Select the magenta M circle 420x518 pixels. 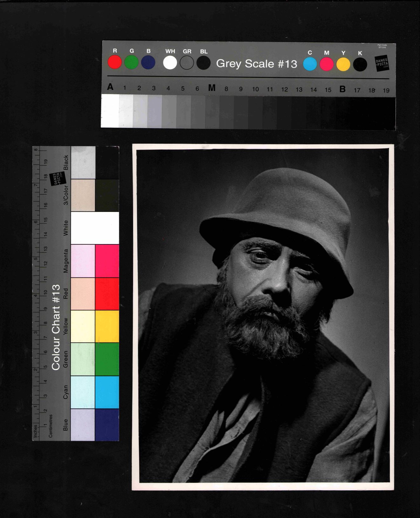(x=327, y=64)
